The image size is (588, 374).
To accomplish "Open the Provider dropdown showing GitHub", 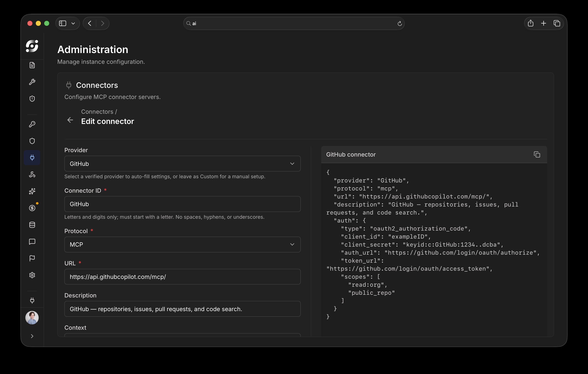I will click(182, 164).
